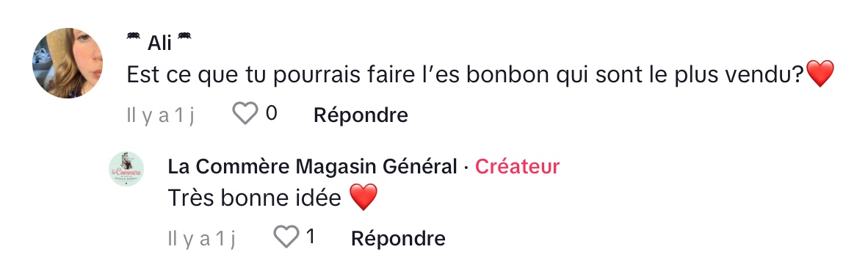
Task: Open La Commère Magasin Général username
Action: tap(313, 166)
